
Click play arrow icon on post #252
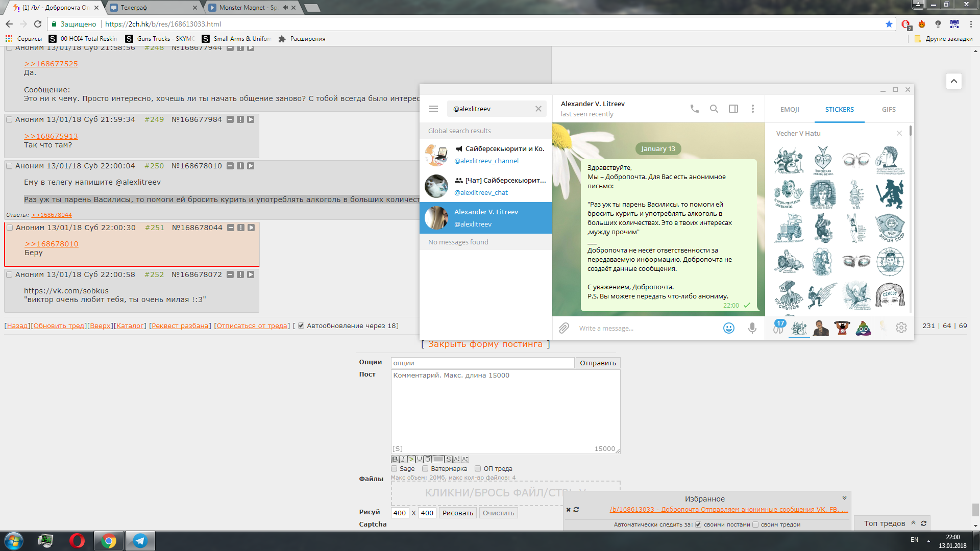[251, 274]
